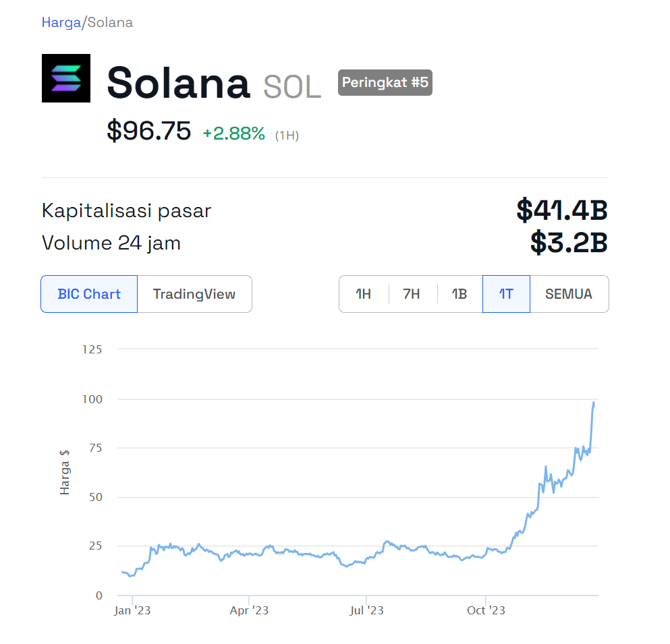This screenshot has height=644, width=670.
Task: Select the 1T yearly range
Action: pyautogui.click(x=506, y=294)
